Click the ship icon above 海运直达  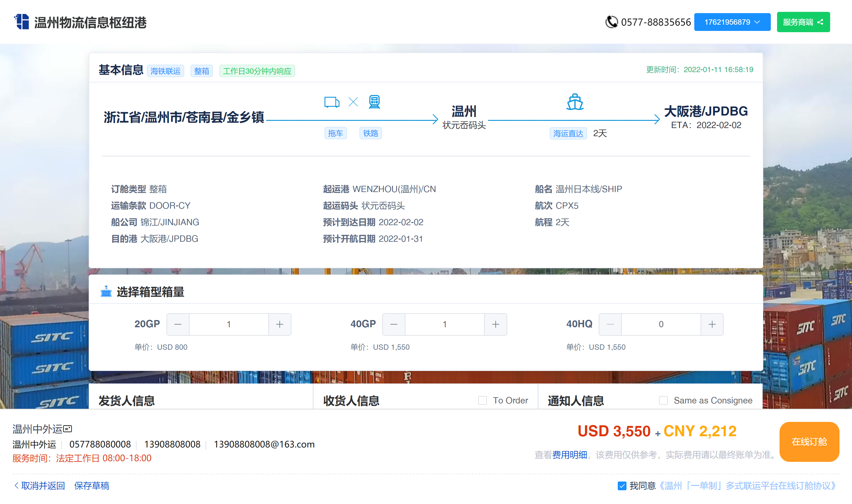[x=575, y=102]
